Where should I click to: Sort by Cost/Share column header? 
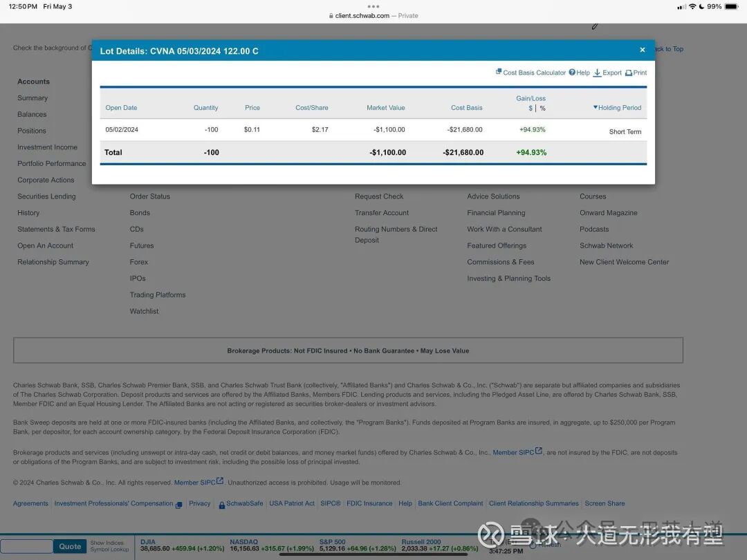click(x=311, y=108)
